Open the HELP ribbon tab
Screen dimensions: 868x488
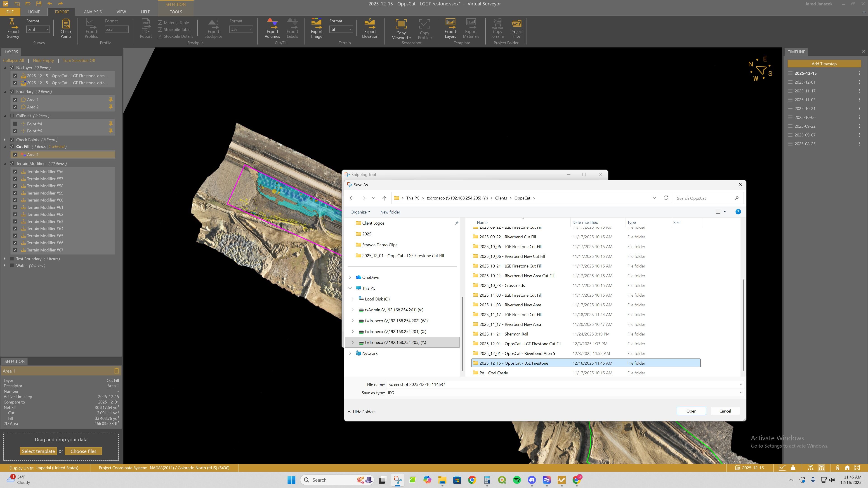[145, 12]
